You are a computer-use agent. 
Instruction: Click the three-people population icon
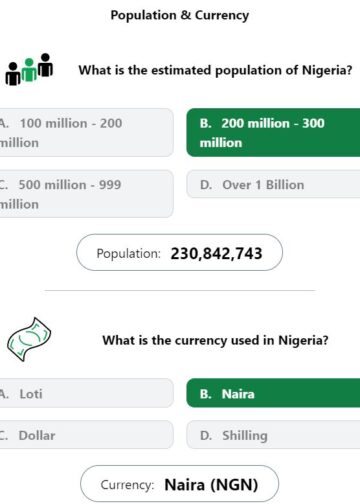click(x=29, y=69)
